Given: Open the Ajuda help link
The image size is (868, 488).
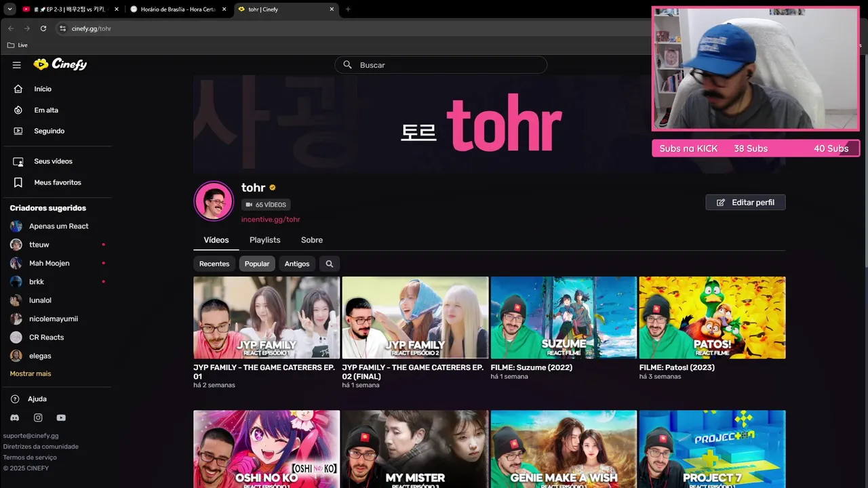Looking at the screenshot, I should pos(37,399).
